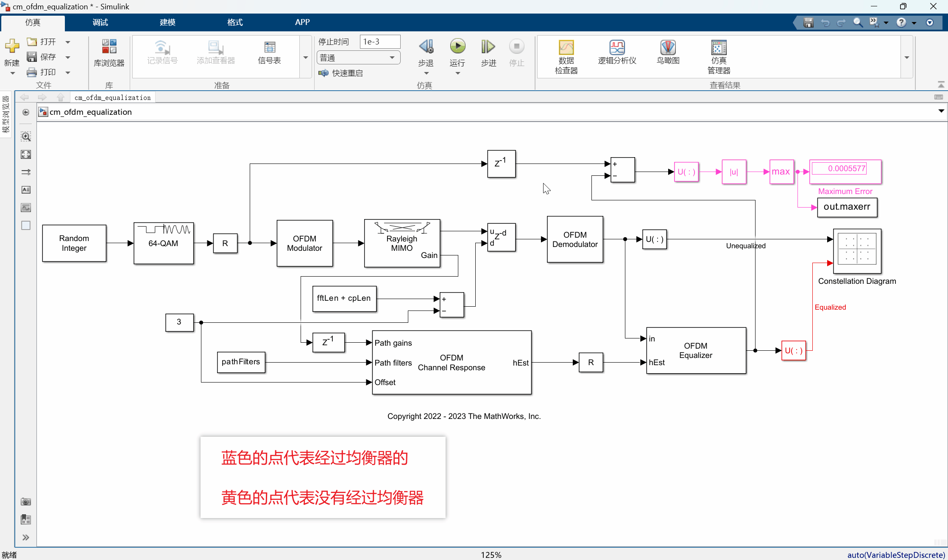Click the screenshot camera icon in palette
Image resolution: width=948 pixels, height=560 pixels.
pyautogui.click(x=26, y=502)
